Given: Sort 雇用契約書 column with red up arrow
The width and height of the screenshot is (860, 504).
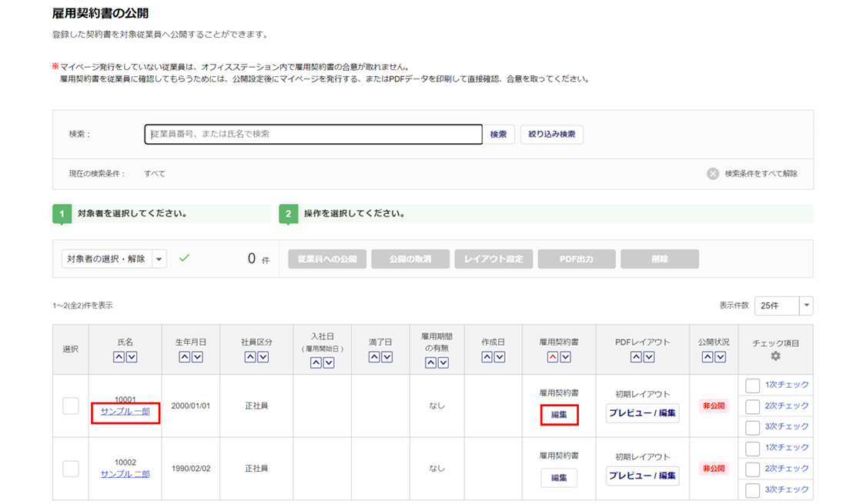Looking at the screenshot, I should click(x=552, y=356).
